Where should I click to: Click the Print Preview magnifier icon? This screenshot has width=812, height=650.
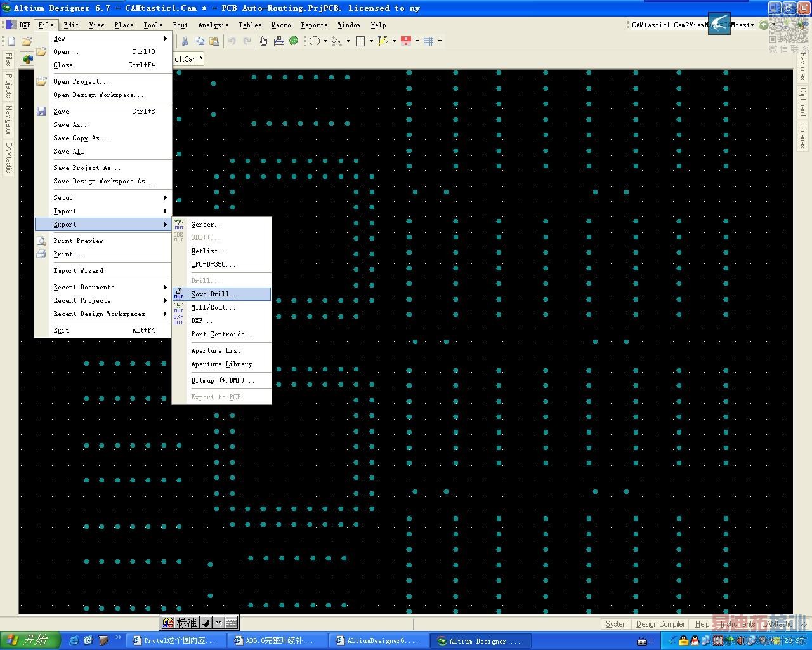(41, 241)
